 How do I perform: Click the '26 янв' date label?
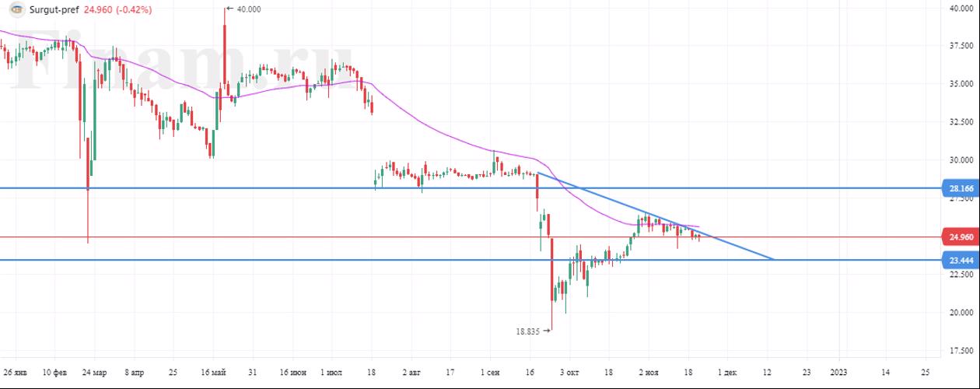[x=16, y=372]
